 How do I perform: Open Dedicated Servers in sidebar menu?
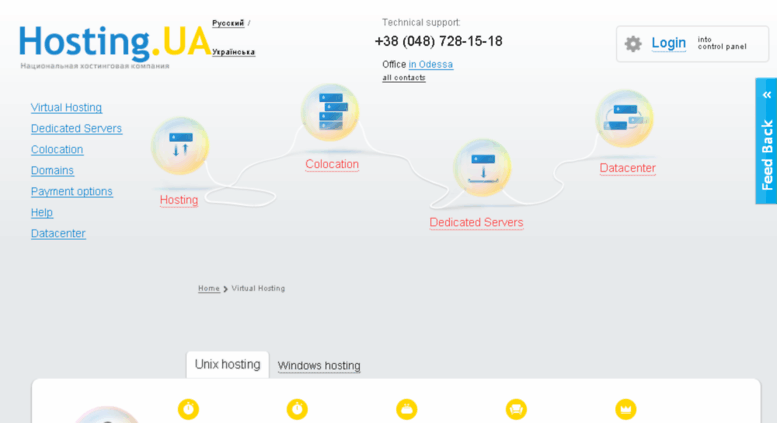tap(76, 128)
